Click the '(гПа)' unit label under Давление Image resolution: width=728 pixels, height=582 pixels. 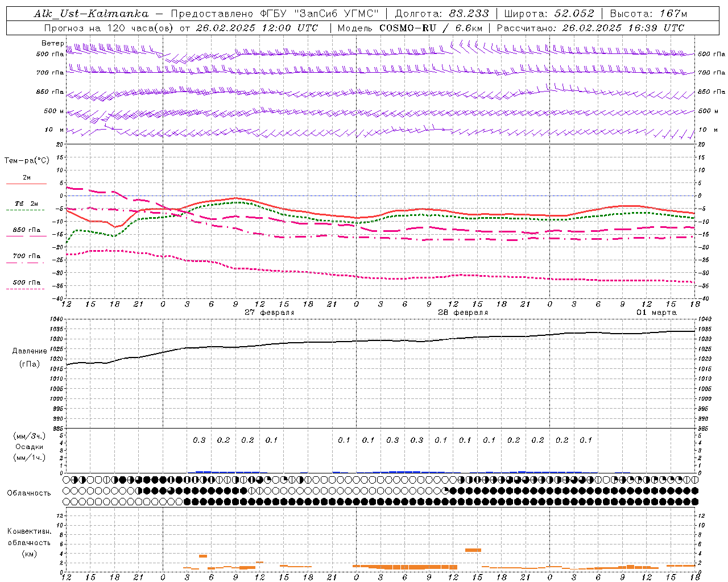(x=30, y=364)
